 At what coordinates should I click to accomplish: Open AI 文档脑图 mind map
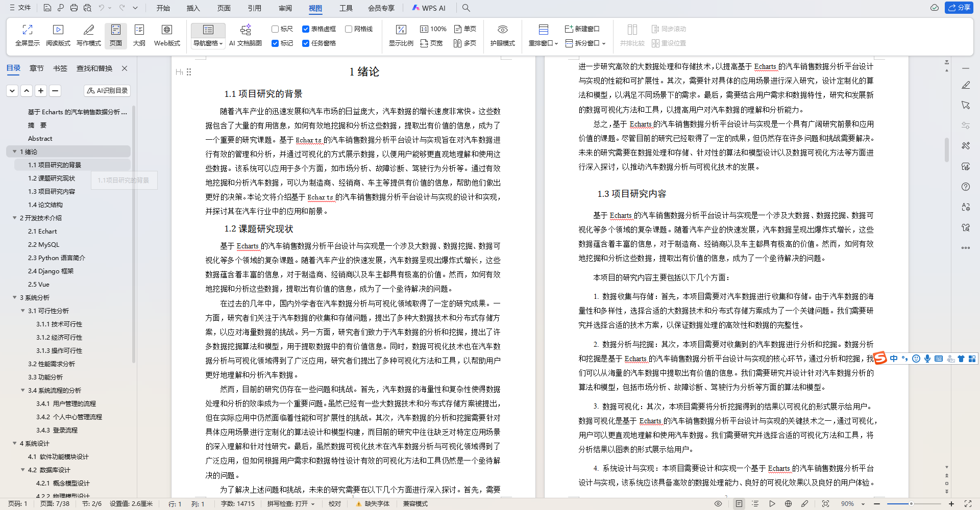246,35
